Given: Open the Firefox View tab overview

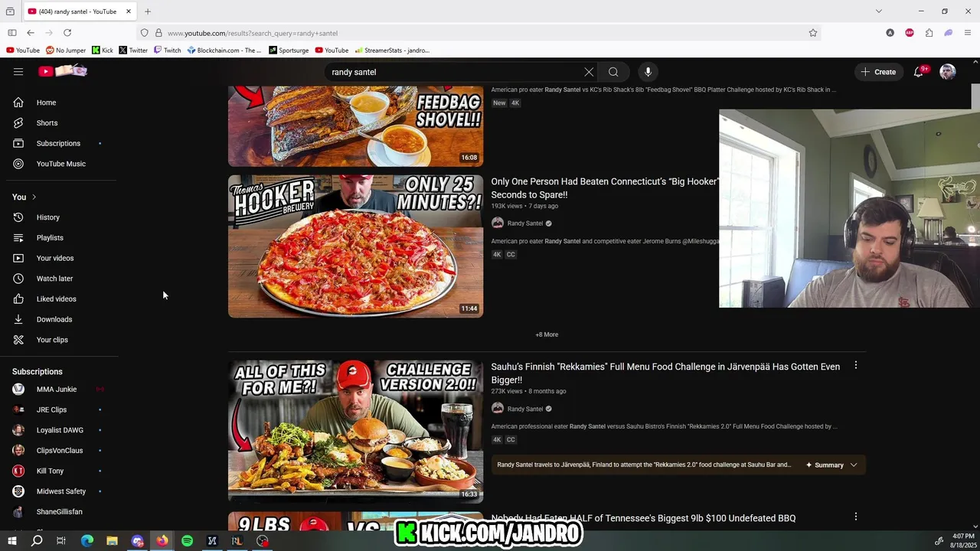Looking at the screenshot, I should pyautogui.click(x=10, y=11).
